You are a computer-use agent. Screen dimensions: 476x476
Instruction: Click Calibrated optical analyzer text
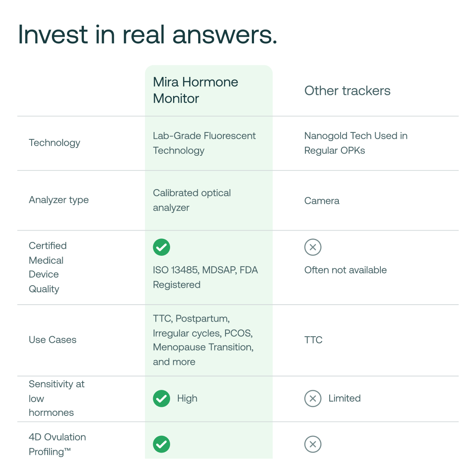[x=192, y=200]
